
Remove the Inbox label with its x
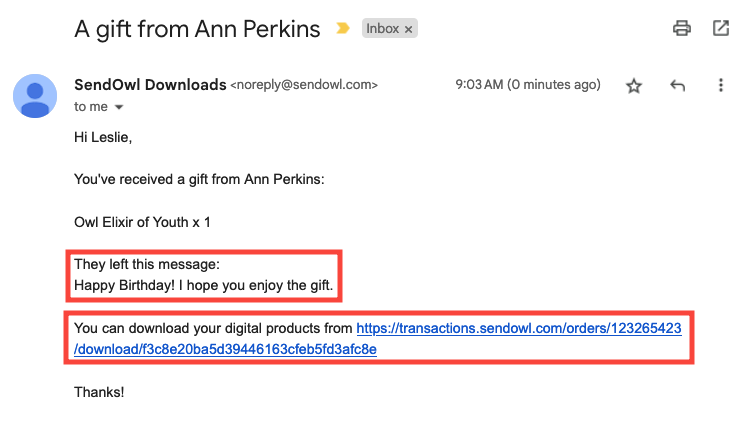[408, 29]
